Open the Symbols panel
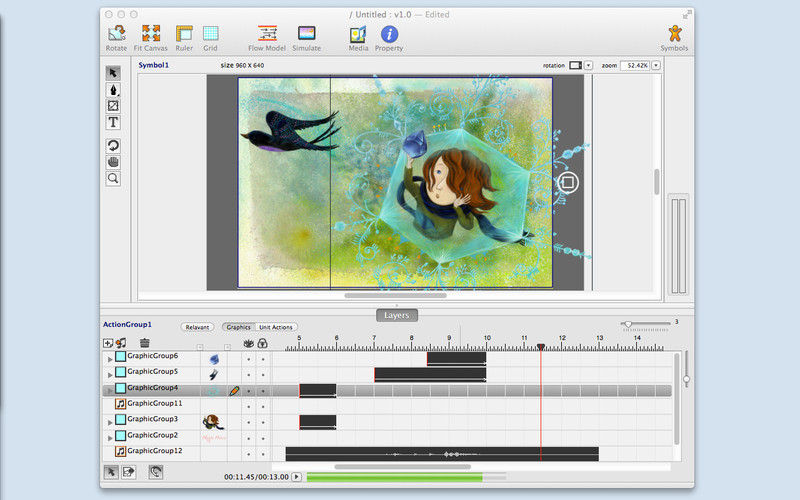 coord(674,34)
